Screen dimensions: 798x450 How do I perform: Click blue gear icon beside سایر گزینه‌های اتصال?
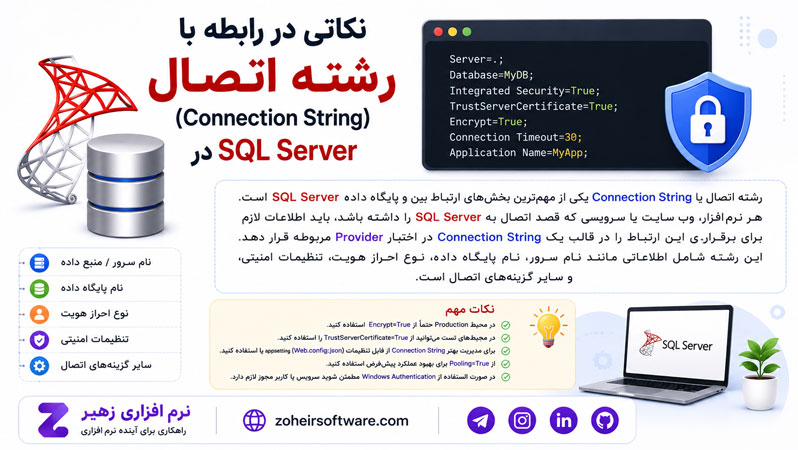[39, 365]
